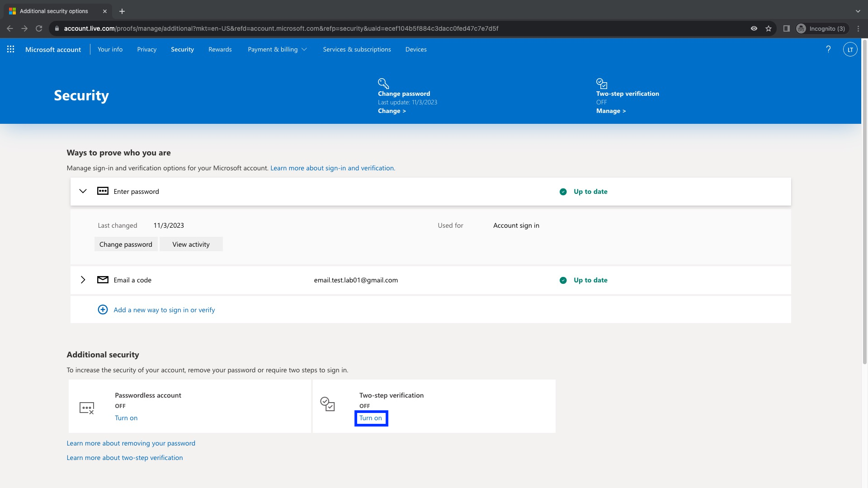Open the browser side panel icon
The width and height of the screenshot is (868, 488).
pyautogui.click(x=786, y=28)
